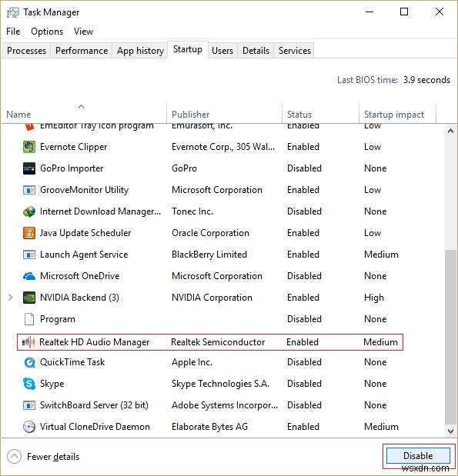Click scrollbar up arrow in startup list
This screenshot has width=458, height=476.
point(450,131)
